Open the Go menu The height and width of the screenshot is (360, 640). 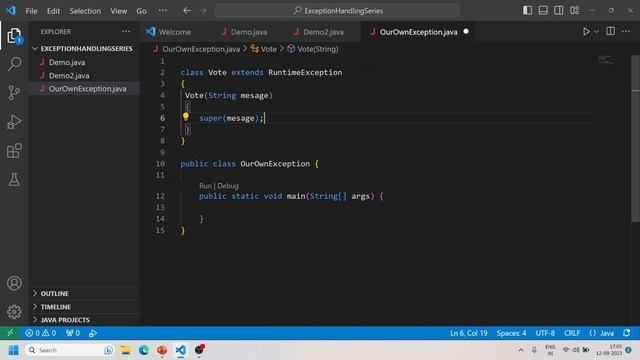[141, 11]
